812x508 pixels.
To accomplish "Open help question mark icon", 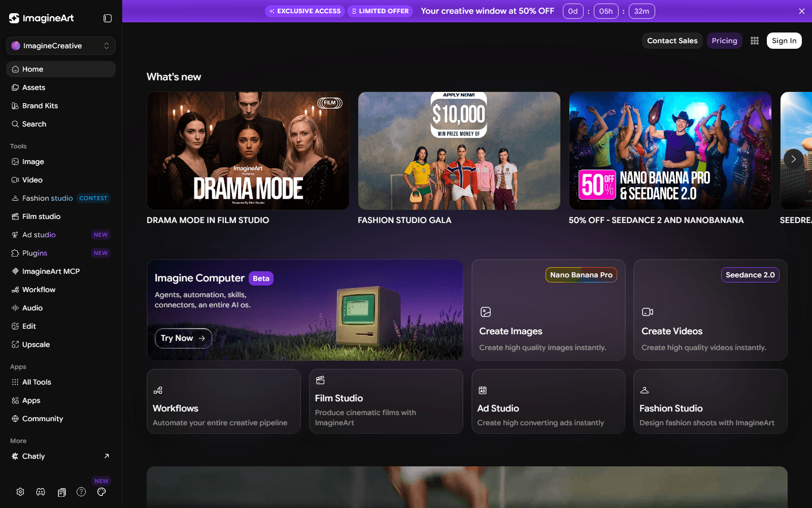I will click(x=81, y=492).
